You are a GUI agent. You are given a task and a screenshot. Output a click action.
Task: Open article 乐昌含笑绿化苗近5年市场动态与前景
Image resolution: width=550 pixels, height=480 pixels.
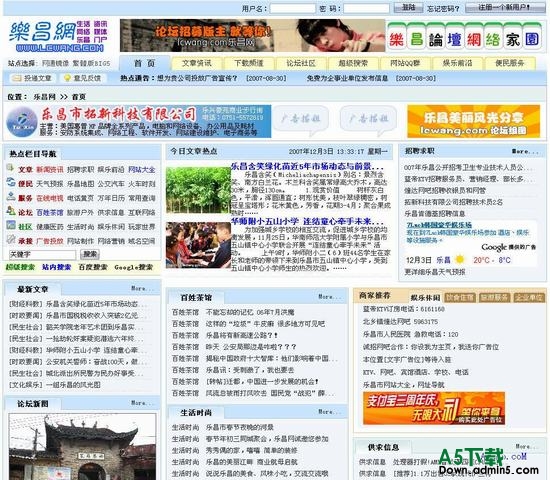[x=307, y=166]
